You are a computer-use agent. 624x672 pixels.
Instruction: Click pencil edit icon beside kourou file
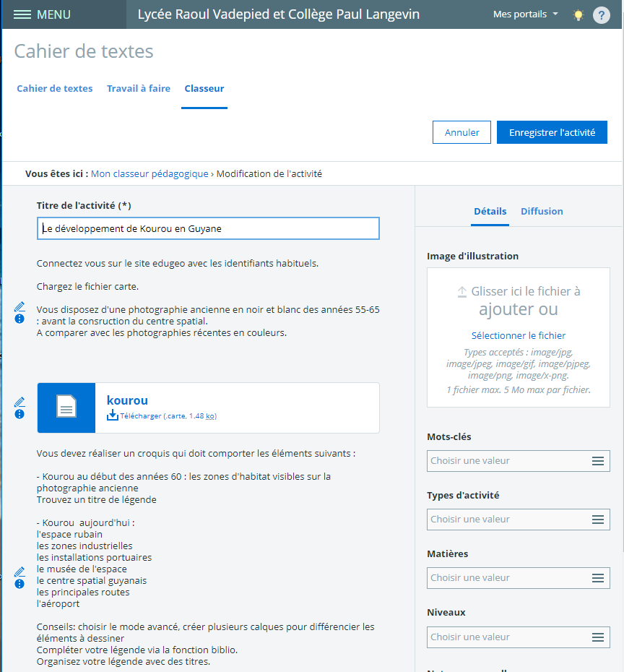tap(19, 402)
